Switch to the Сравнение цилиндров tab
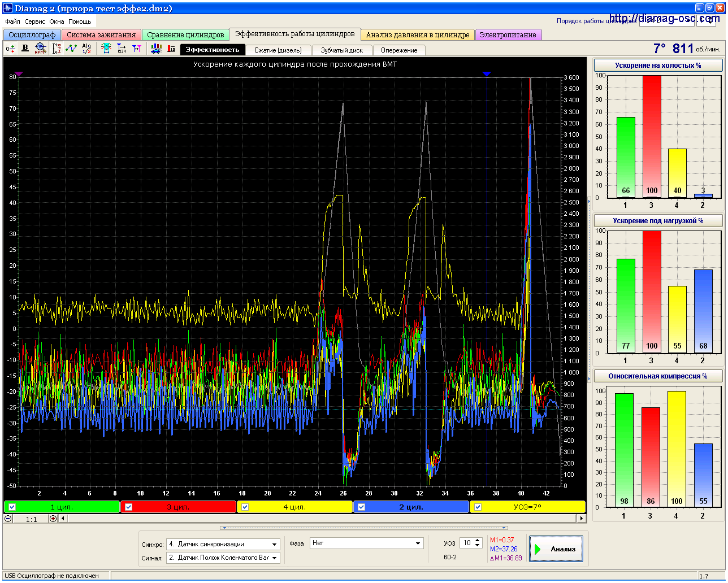Screen dimensions: 728x583 [185, 35]
